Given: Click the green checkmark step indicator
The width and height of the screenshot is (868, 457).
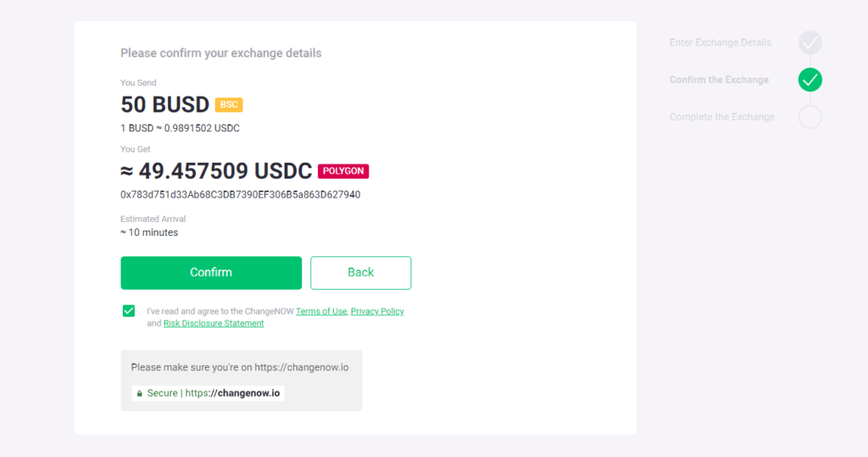Looking at the screenshot, I should (x=810, y=80).
